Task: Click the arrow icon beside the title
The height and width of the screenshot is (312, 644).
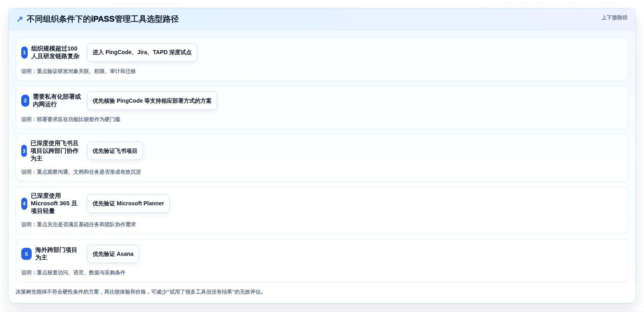Action: point(20,19)
